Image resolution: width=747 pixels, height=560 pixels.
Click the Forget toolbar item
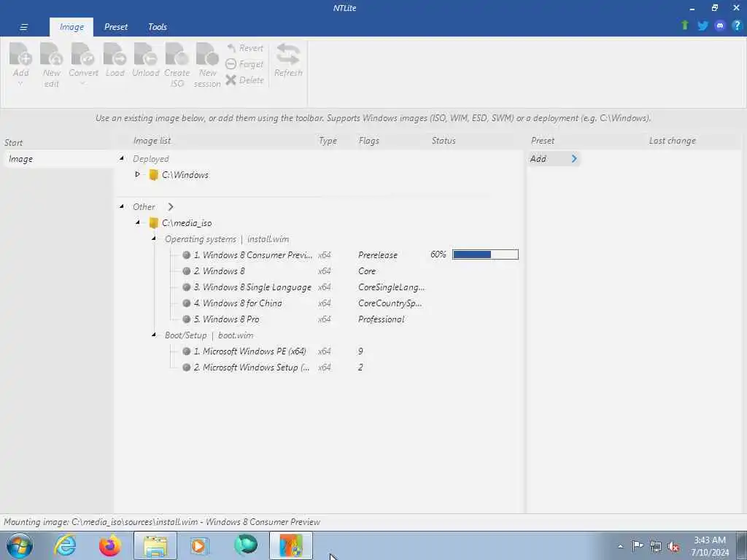(244, 64)
